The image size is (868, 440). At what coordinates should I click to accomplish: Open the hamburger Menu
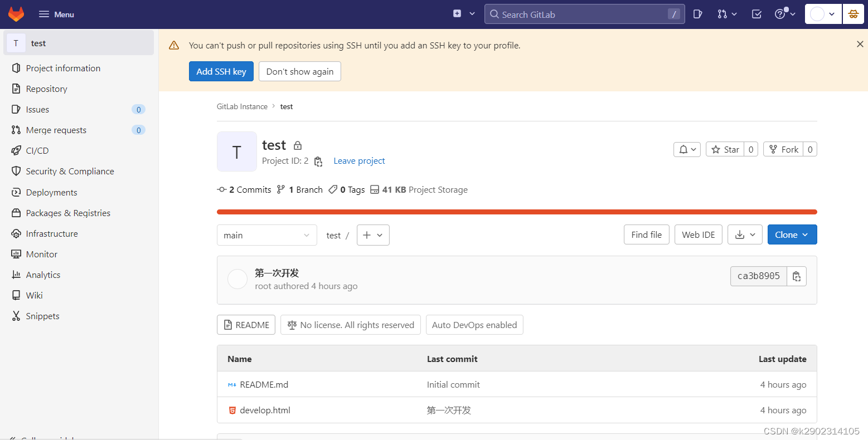tap(56, 14)
